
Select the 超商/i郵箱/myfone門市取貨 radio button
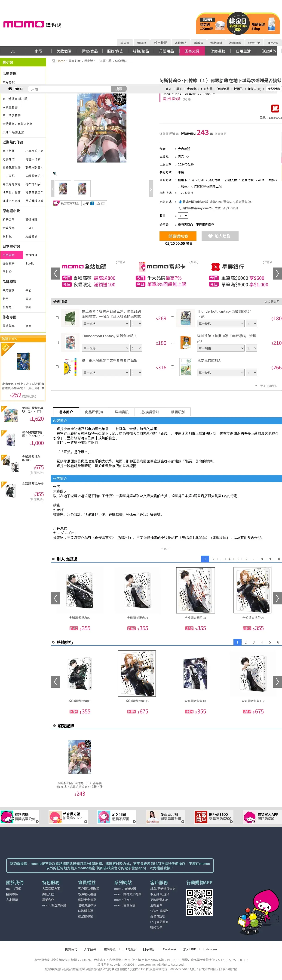coord(181,208)
